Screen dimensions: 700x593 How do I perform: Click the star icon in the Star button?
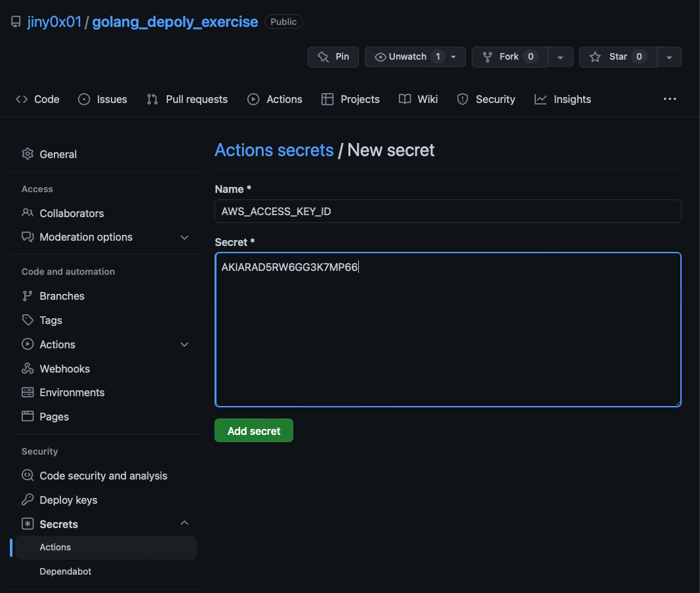click(x=594, y=56)
